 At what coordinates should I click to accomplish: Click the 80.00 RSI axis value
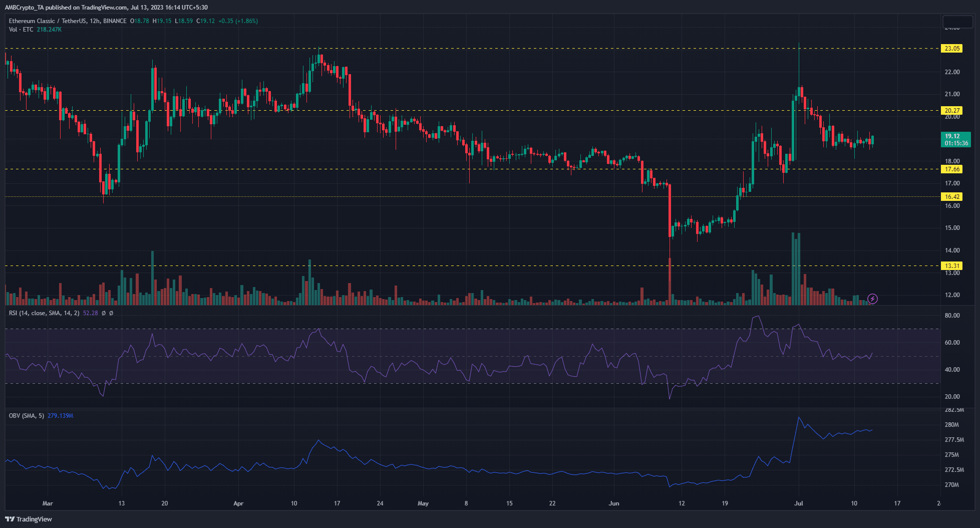pos(952,316)
